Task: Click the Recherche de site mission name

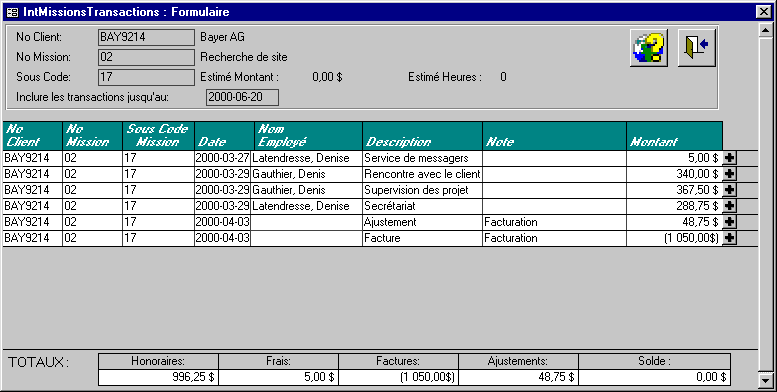Action: click(244, 57)
